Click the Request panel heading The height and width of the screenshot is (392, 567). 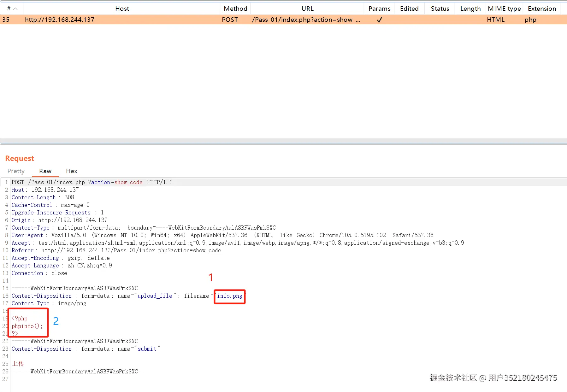(x=20, y=158)
